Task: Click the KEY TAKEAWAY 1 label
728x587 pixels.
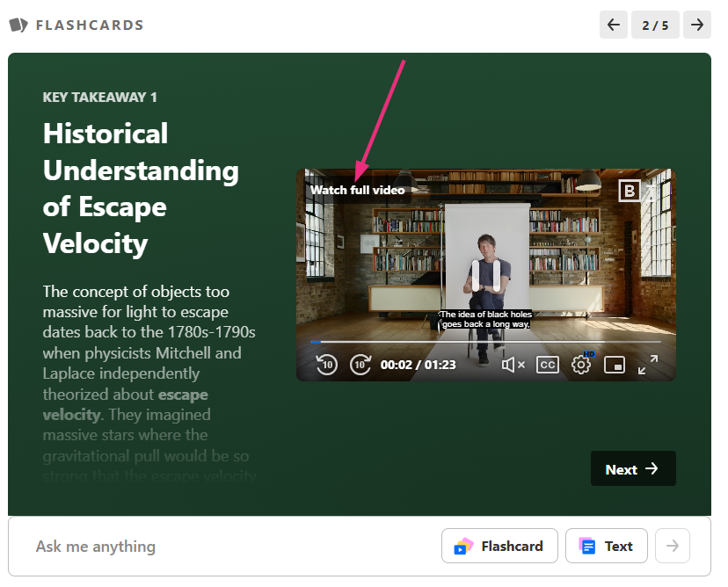Action: 100,97
